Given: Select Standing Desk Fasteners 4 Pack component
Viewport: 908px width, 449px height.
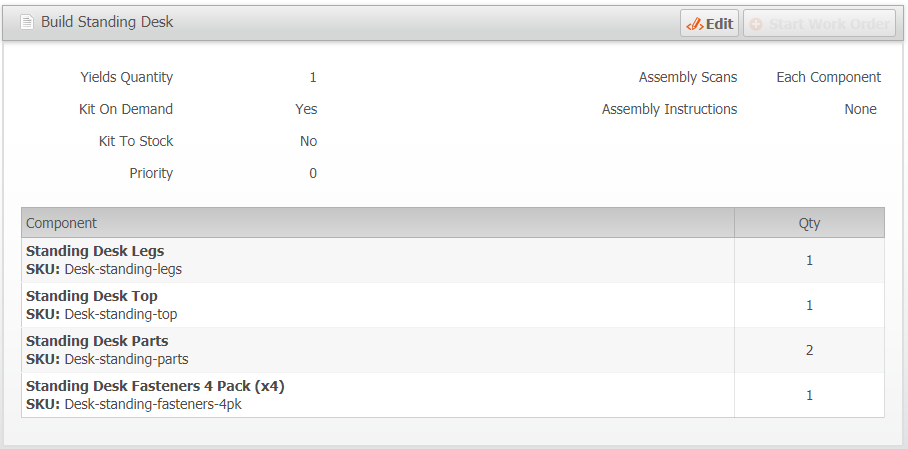Looking at the screenshot, I should click(155, 386).
